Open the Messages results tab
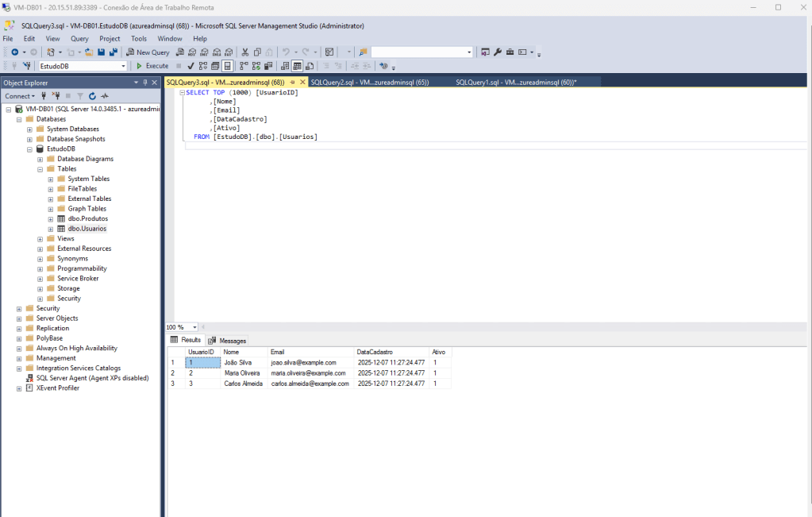The height and width of the screenshot is (517, 812). point(228,341)
